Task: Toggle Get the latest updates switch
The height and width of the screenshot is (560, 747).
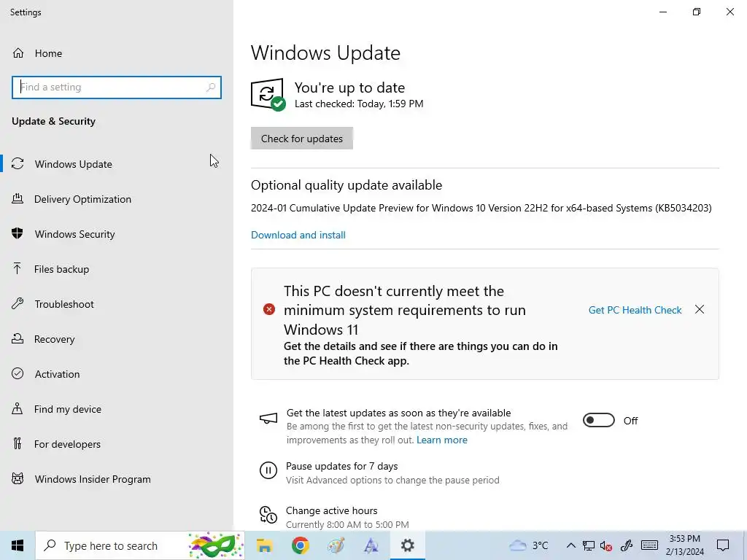Action: tap(599, 421)
